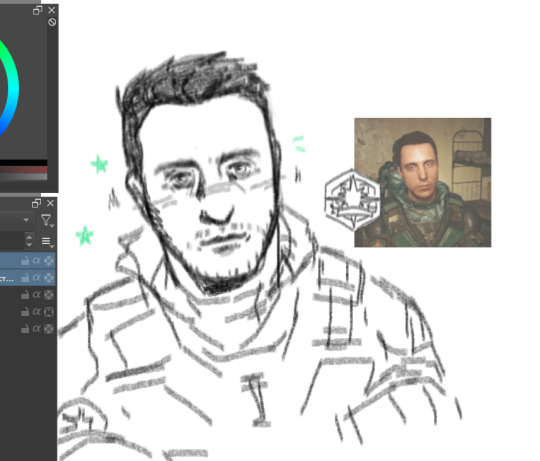The image size is (540, 461).
Task: Toggle lock on the fourth layer
Action: [25, 312]
